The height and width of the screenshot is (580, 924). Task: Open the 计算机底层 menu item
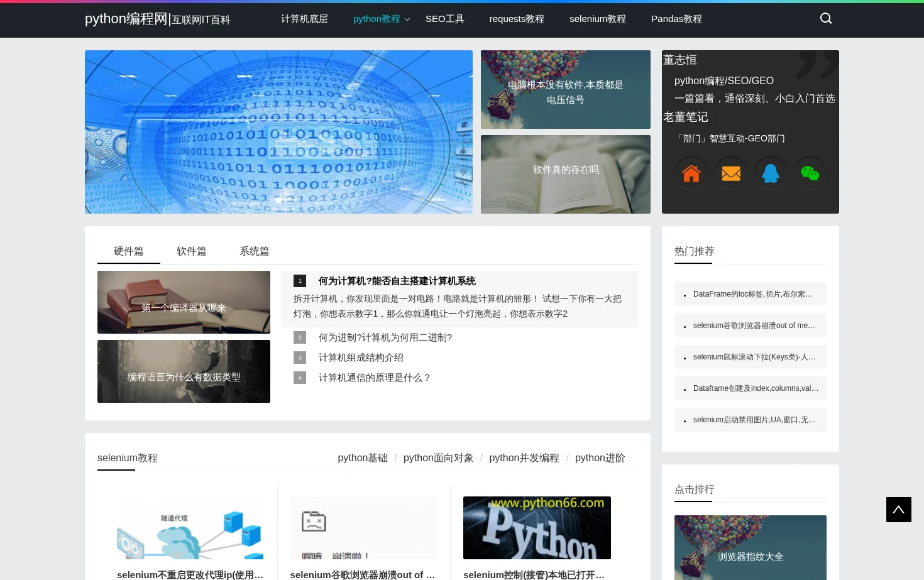(x=304, y=19)
